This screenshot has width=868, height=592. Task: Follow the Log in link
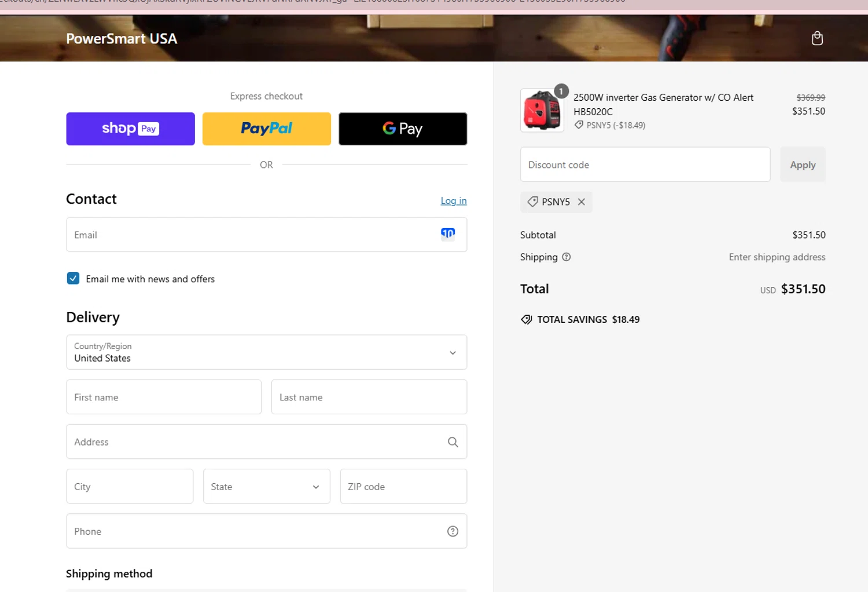[454, 201]
